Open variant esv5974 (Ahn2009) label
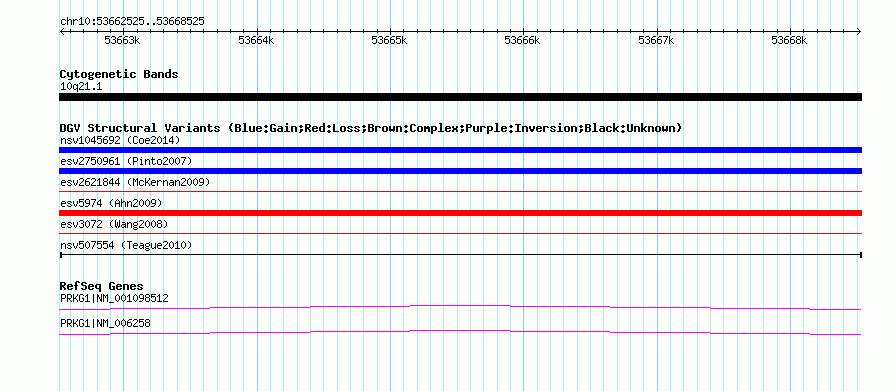Viewport: 890px width, 391px height. (111, 203)
